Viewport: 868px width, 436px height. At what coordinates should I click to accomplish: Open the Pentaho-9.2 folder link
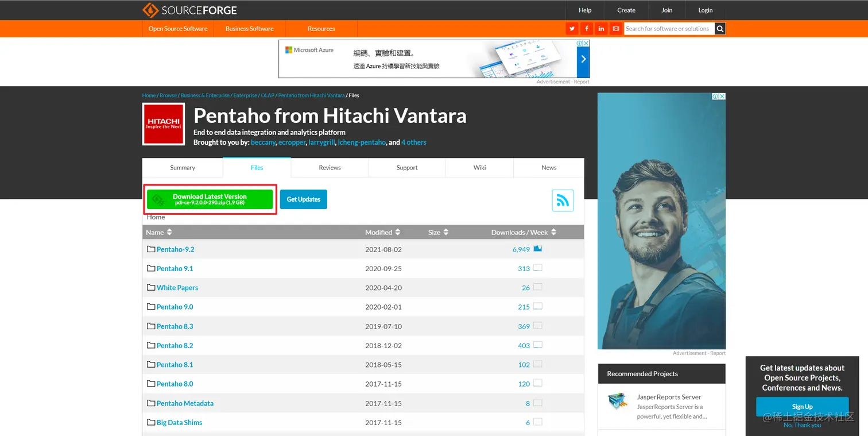(x=175, y=249)
